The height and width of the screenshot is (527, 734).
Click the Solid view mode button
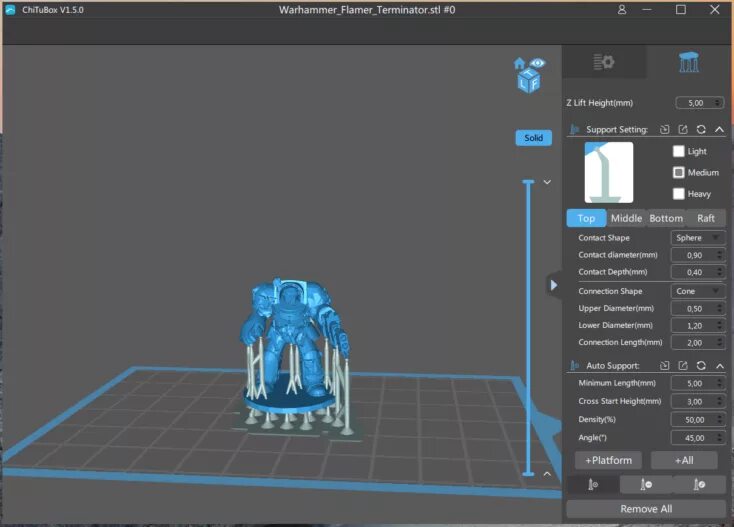pos(533,138)
